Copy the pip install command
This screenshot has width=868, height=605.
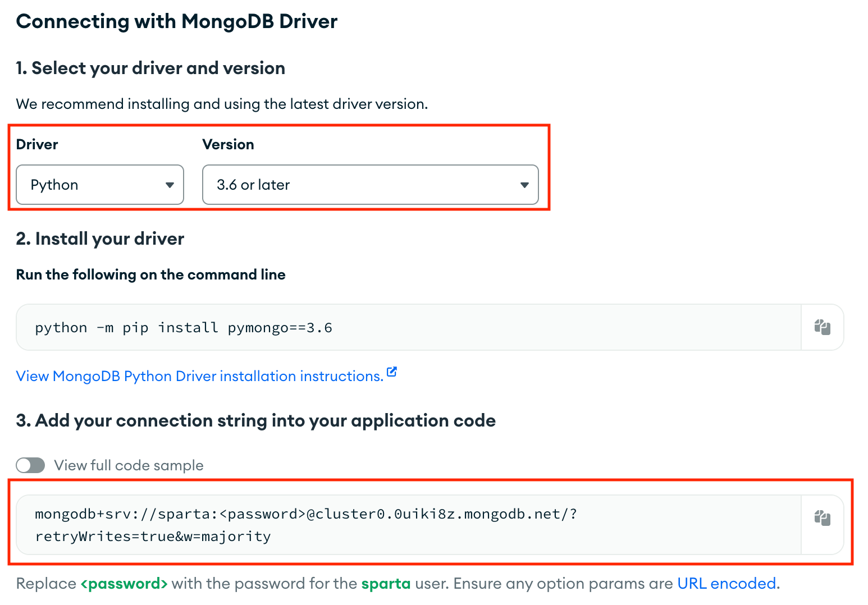pyautogui.click(x=822, y=327)
